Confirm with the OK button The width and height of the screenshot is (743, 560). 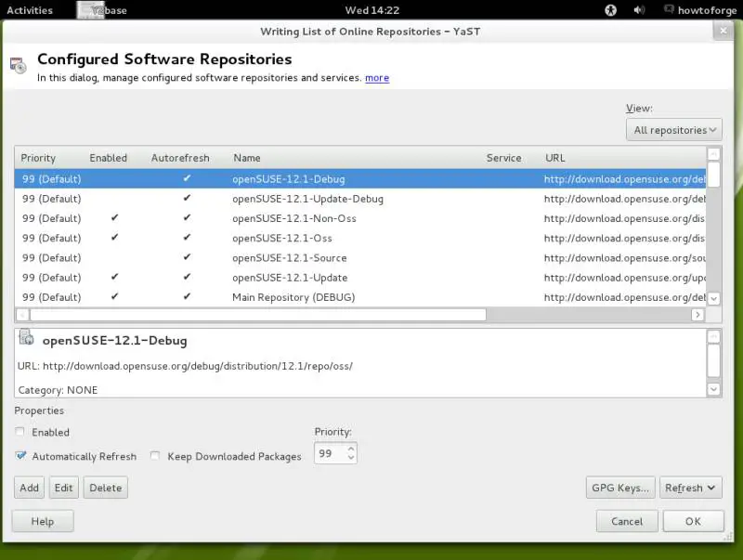[693, 521]
